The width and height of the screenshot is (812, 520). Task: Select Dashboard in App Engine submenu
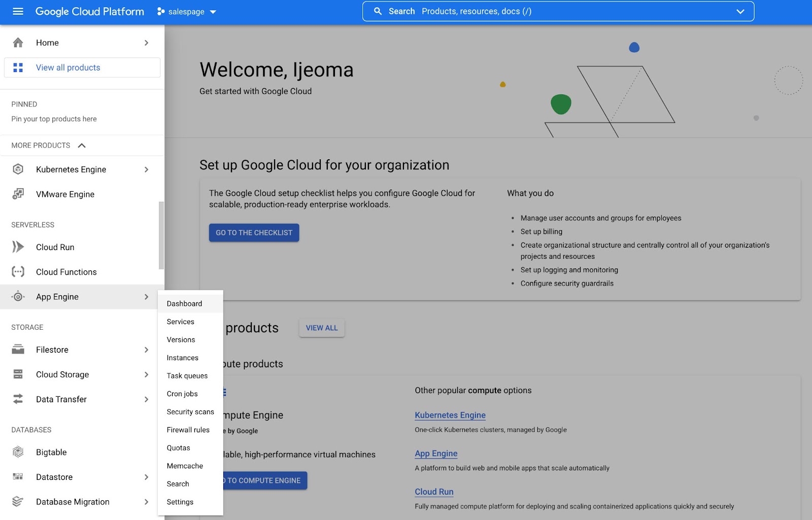click(190, 303)
